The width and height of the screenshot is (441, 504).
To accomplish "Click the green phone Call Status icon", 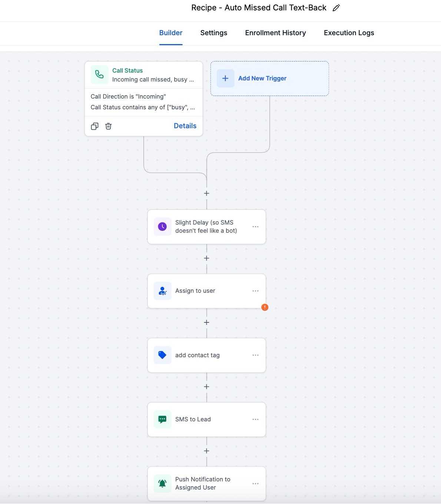I will pos(99,74).
